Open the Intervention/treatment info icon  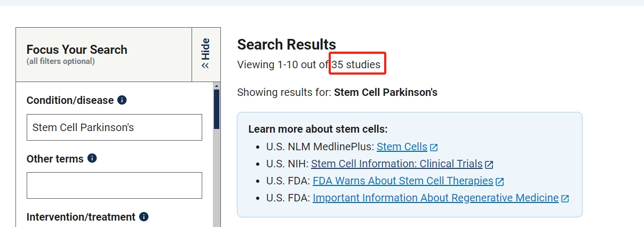tap(144, 217)
